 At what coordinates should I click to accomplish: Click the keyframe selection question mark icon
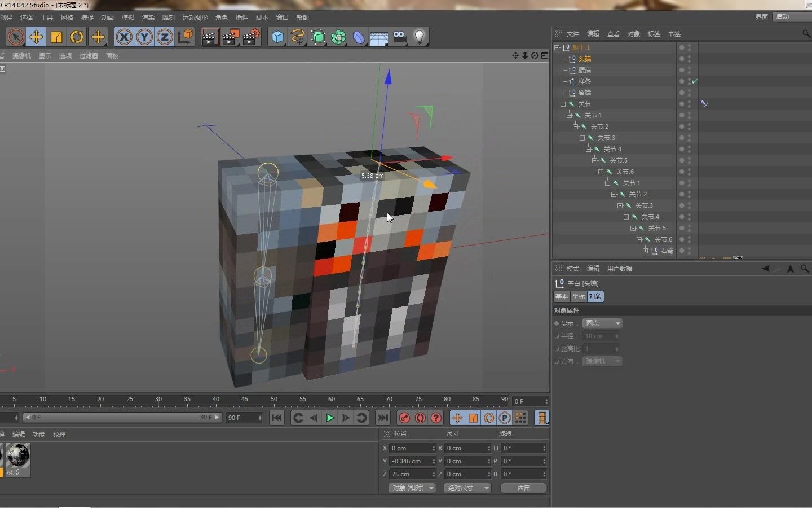(x=436, y=418)
